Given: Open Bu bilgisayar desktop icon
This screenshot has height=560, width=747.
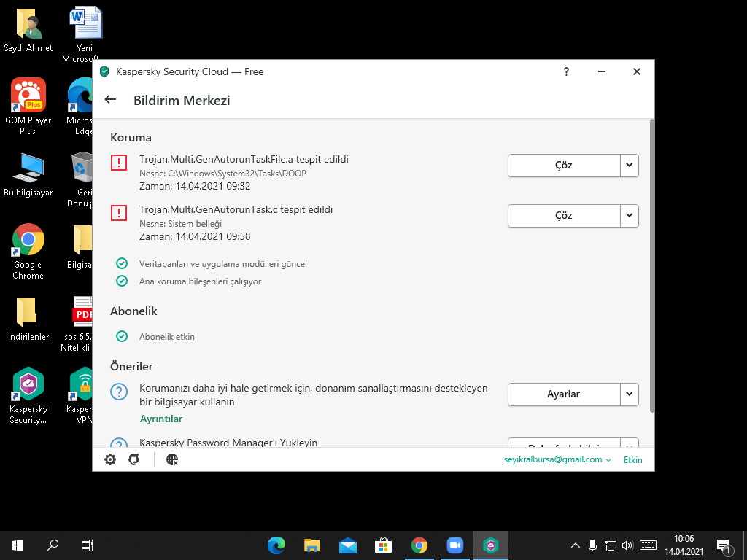Looking at the screenshot, I should 28,174.
